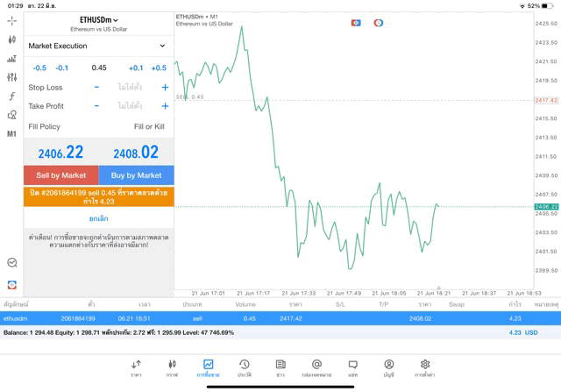Increase volume by +0.5
This screenshot has height=392, width=561.
pos(159,68)
